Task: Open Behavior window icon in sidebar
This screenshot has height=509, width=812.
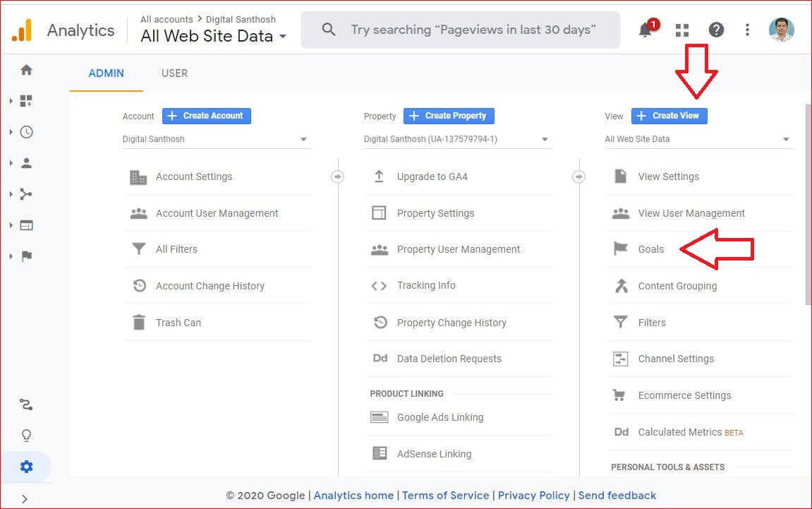Action: pos(26,225)
